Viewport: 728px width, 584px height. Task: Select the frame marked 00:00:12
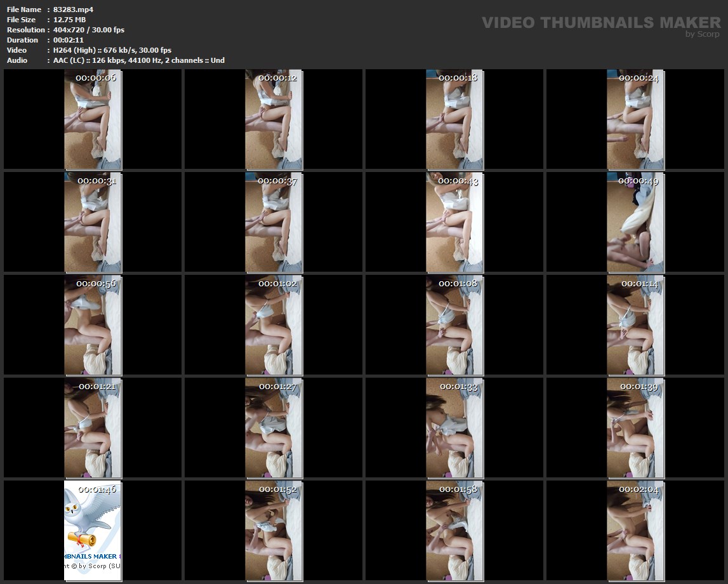274,119
